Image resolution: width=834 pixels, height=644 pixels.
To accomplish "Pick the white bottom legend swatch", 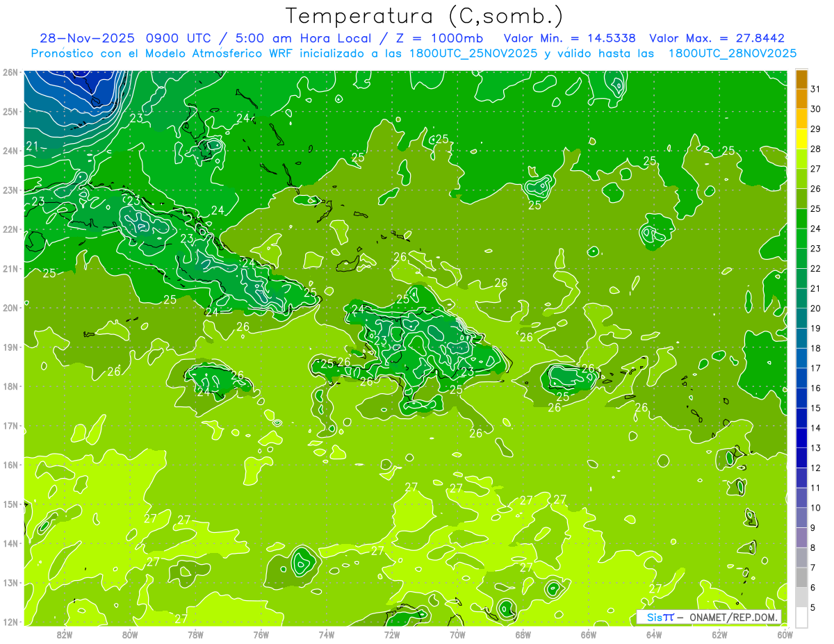I will point(801,617).
